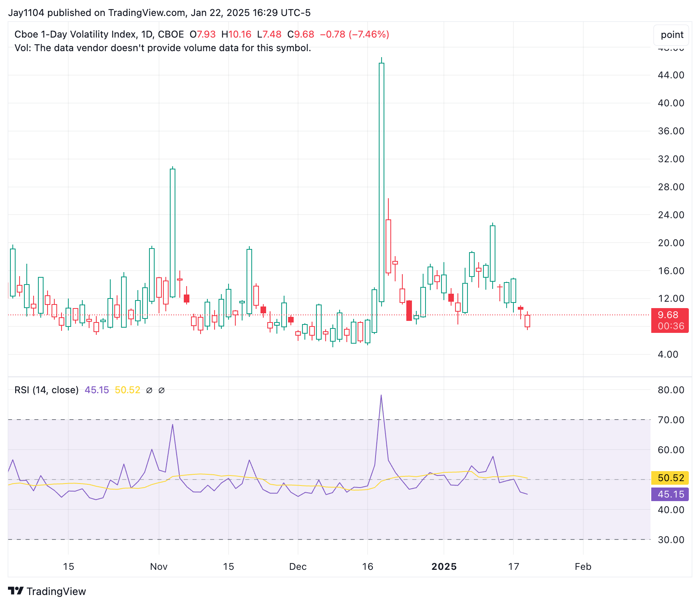Click the 'point' unit label button

pos(672,35)
